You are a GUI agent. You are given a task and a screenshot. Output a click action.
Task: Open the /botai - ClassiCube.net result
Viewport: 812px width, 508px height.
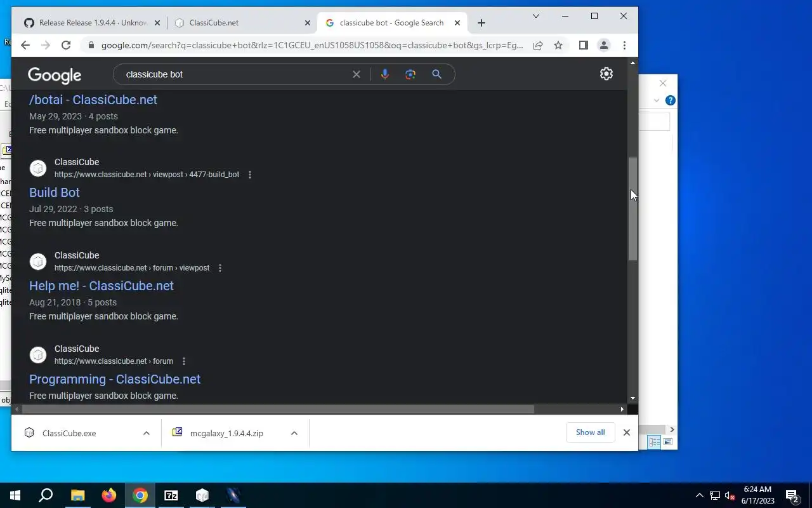(x=93, y=100)
